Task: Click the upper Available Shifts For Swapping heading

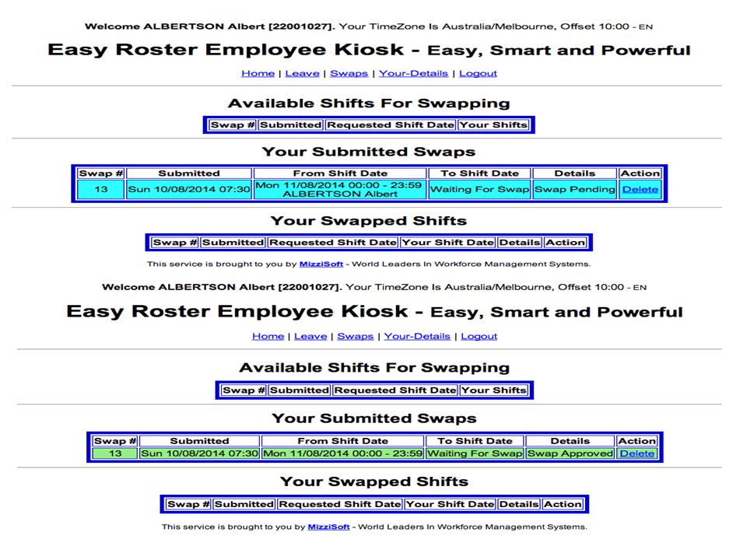Action: click(x=369, y=103)
